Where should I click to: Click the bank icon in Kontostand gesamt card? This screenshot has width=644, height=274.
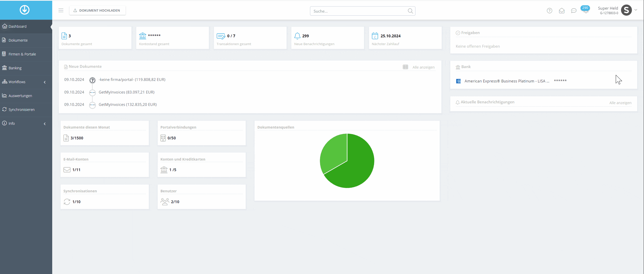click(143, 36)
